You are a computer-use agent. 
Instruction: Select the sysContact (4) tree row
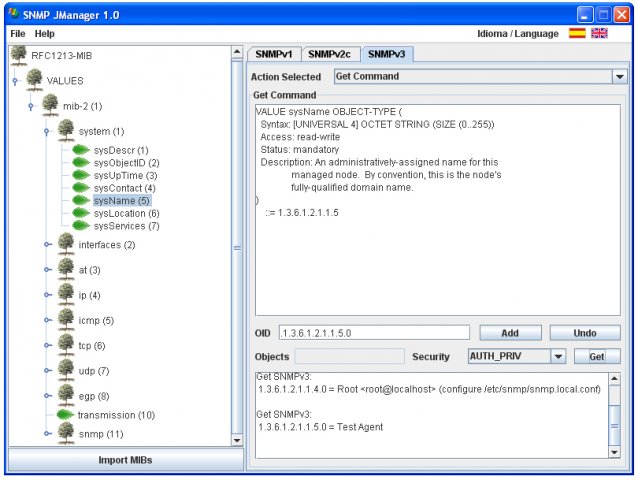tap(125, 188)
